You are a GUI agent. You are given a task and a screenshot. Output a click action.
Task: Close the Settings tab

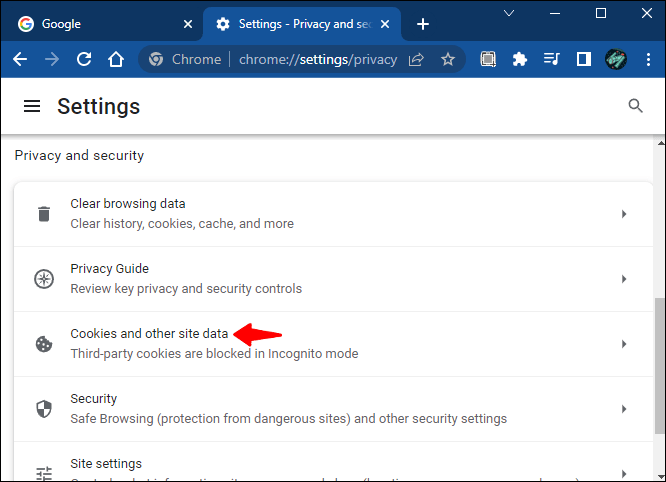pyautogui.click(x=385, y=24)
